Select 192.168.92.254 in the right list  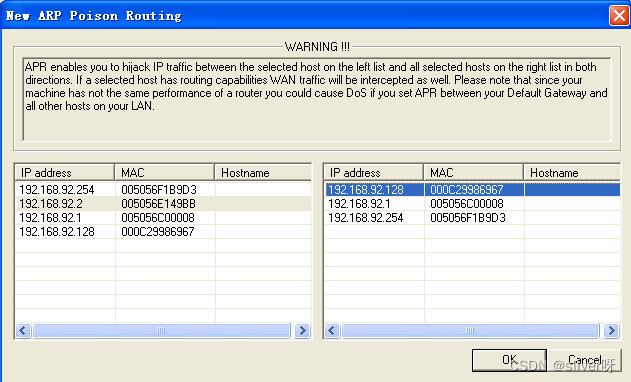pyautogui.click(x=365, y=218)
